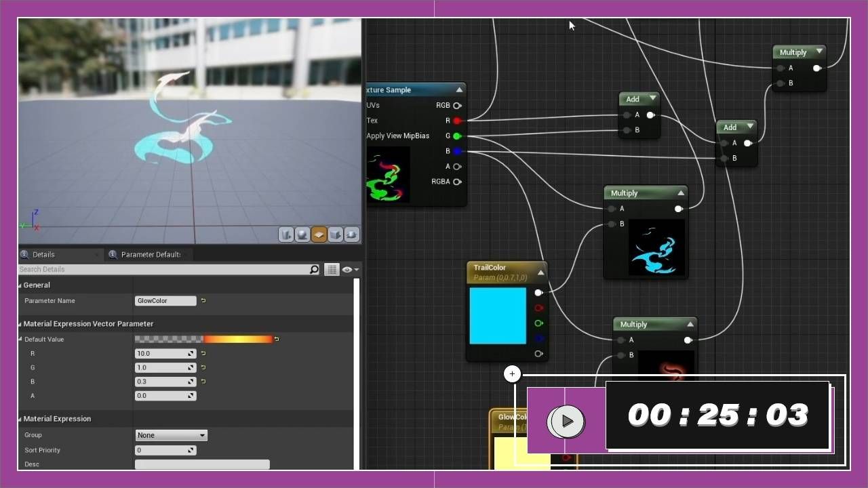868x488 pixels.
Task: Click output pin of red-glow-preview Multiply node
Action: [x=688, y=340]
